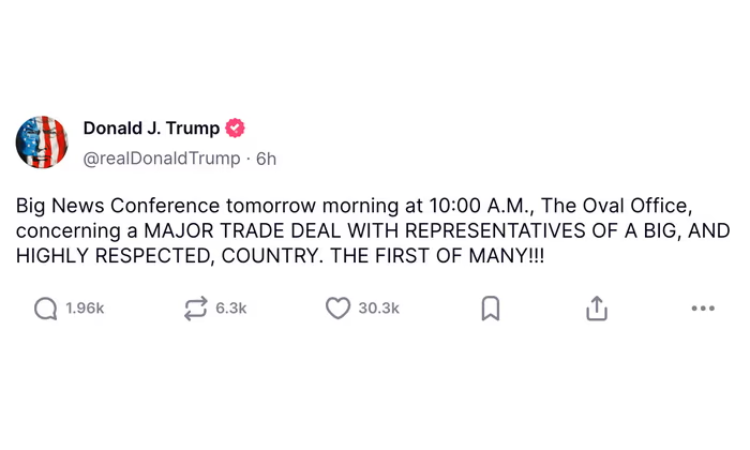
Task: Click the pink verified badge
Action: point(235,129)
